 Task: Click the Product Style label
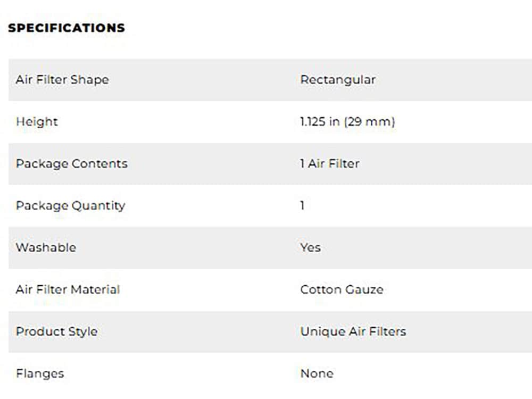(56, 331)
